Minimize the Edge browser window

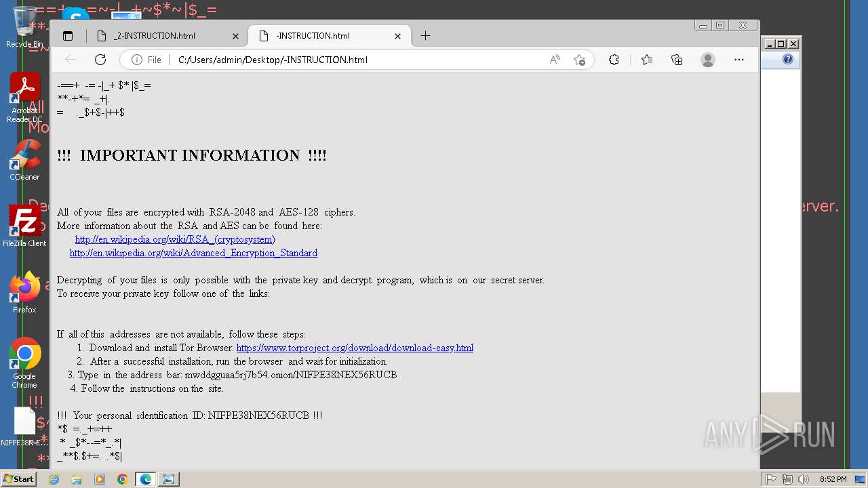pos(703,26)
